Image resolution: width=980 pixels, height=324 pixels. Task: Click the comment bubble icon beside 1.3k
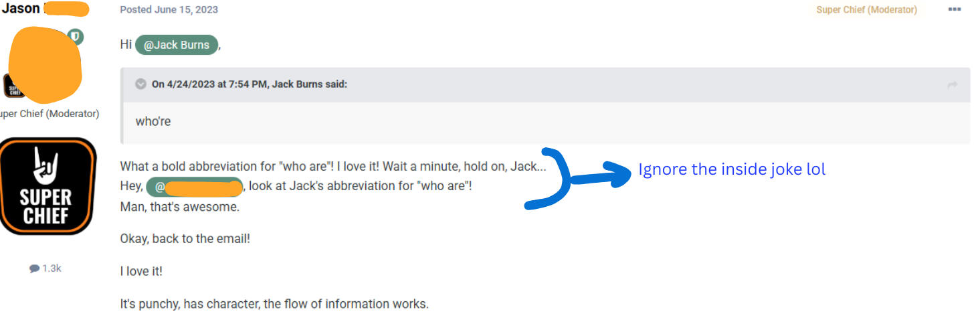point(34,268)
